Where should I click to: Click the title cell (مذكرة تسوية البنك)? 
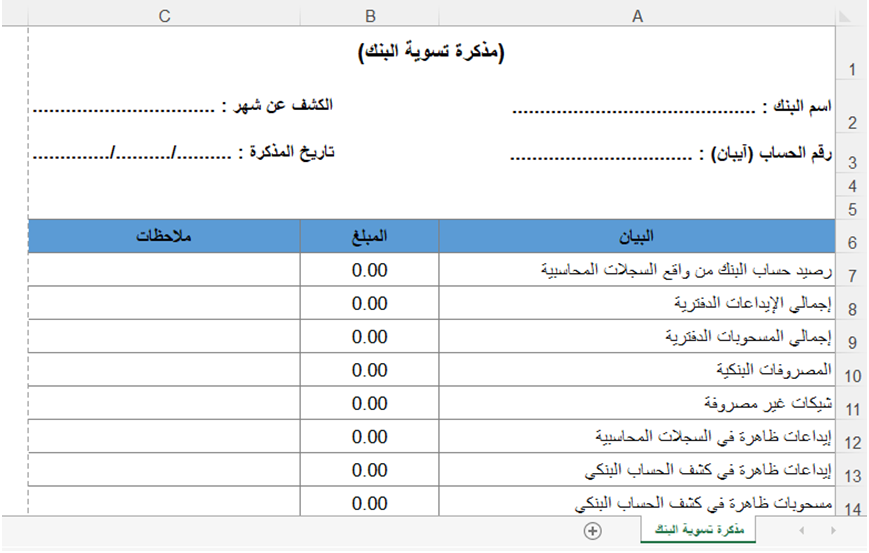(x=432, y=53)
